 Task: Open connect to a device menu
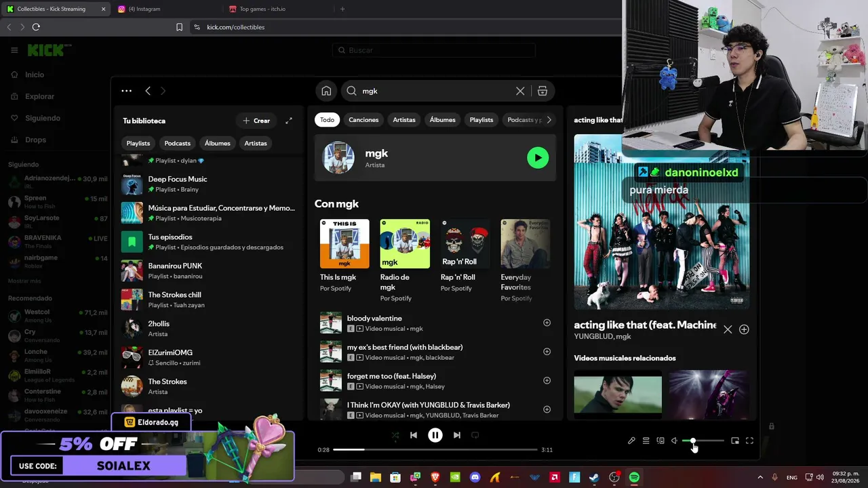tap(660, 441)
